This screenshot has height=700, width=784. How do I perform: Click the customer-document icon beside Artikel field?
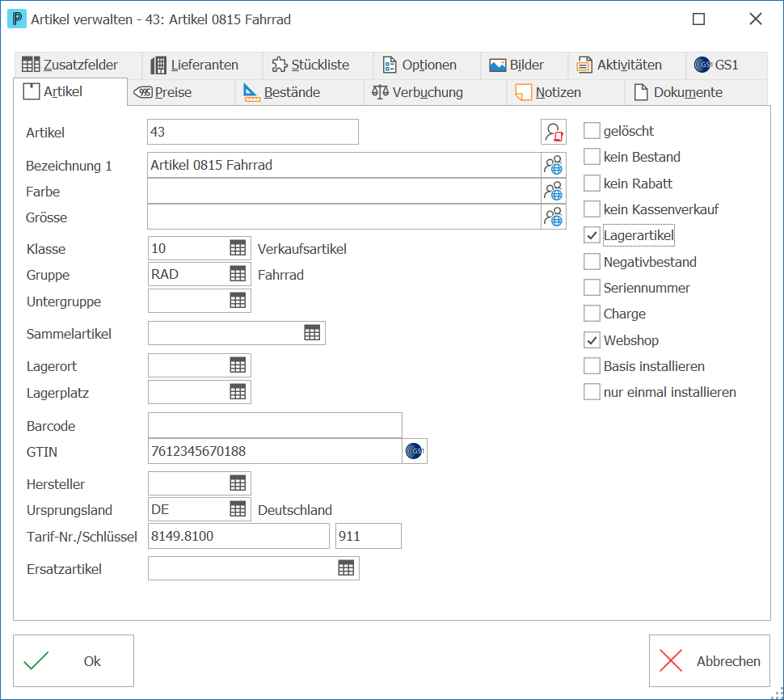click(x=554, y=132)
